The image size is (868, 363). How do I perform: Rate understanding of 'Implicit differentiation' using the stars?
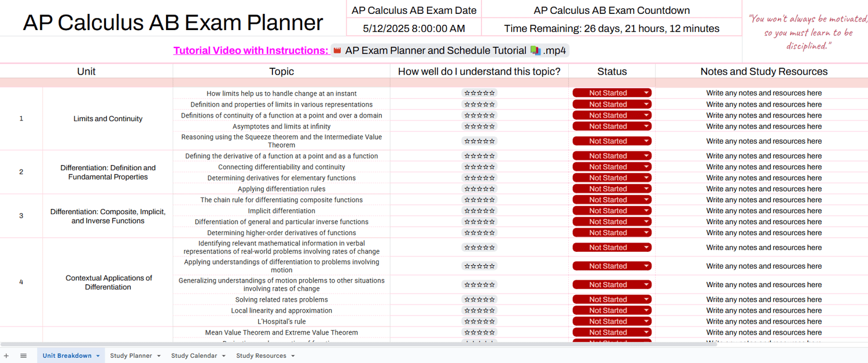479,211
